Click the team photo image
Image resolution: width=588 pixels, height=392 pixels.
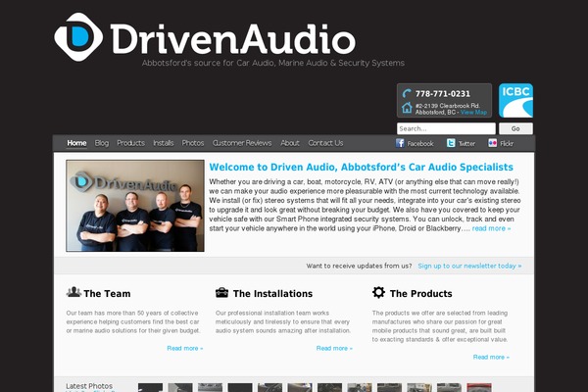[x=135, y=206]
